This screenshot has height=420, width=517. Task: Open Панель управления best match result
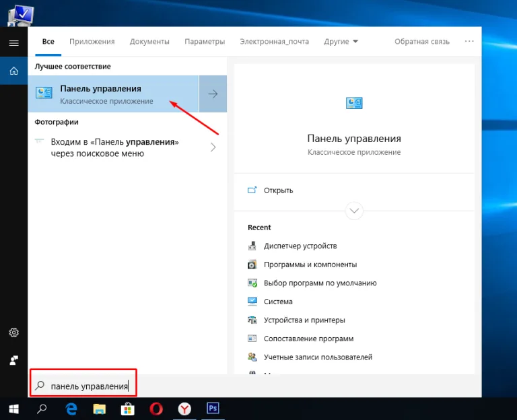[113, 94]
